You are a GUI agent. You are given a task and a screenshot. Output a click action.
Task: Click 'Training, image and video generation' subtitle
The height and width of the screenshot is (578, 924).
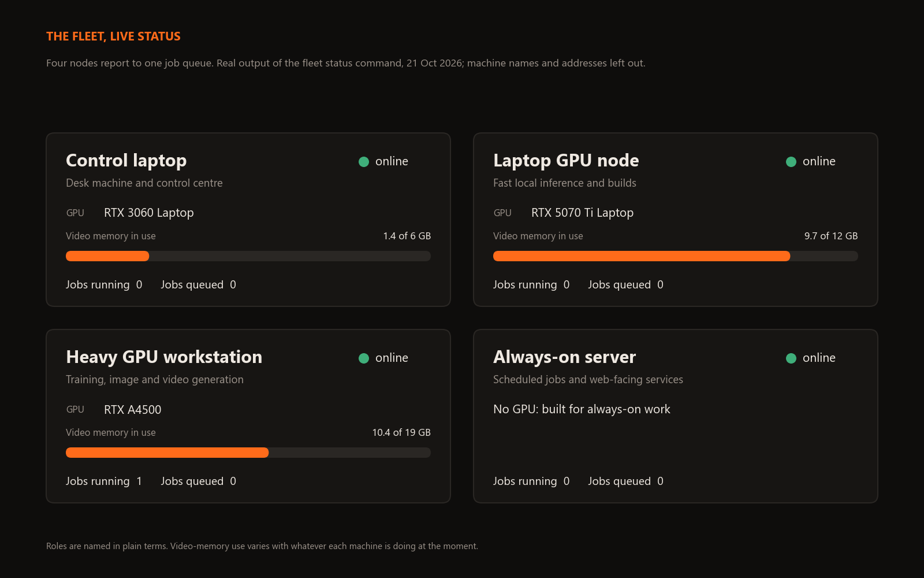155,380
